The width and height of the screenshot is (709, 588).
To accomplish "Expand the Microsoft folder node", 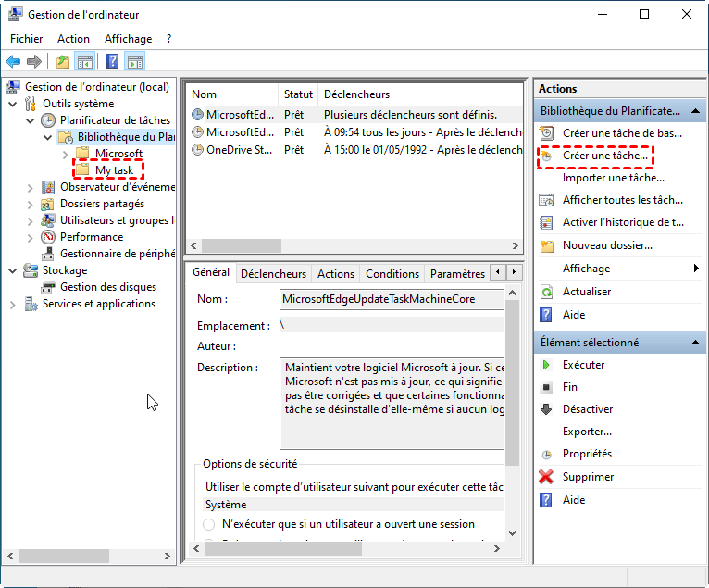I will [x=66, y=155].
